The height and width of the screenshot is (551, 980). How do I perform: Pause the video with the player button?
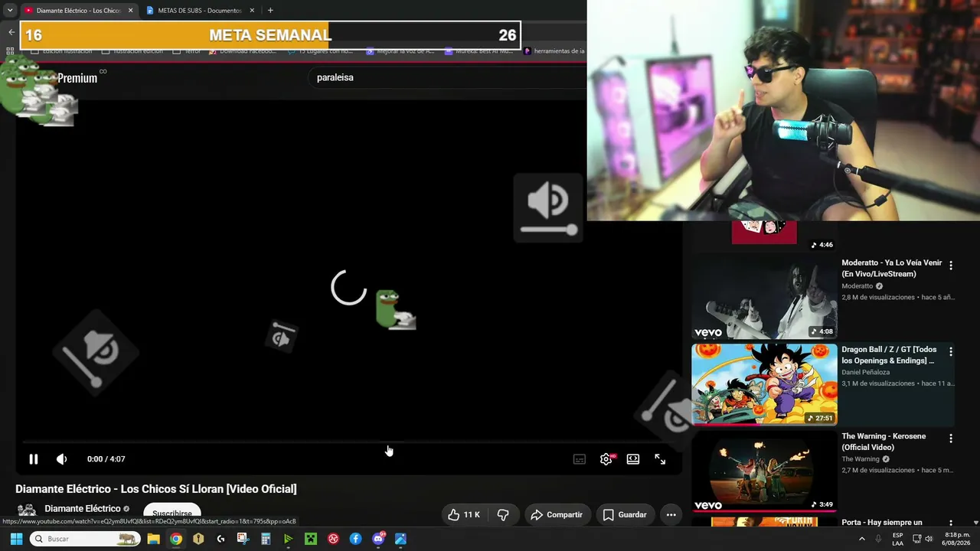pos(34,459)
